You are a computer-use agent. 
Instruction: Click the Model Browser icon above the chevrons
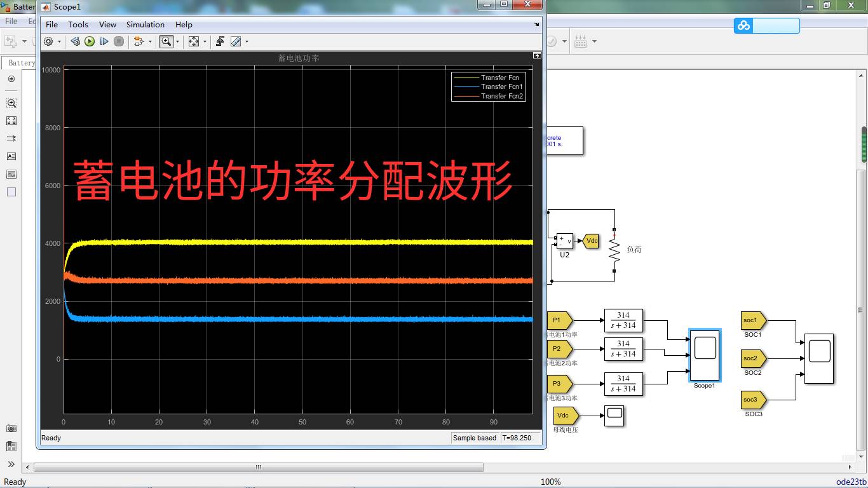pyautogui.click(x=11, y=447)
